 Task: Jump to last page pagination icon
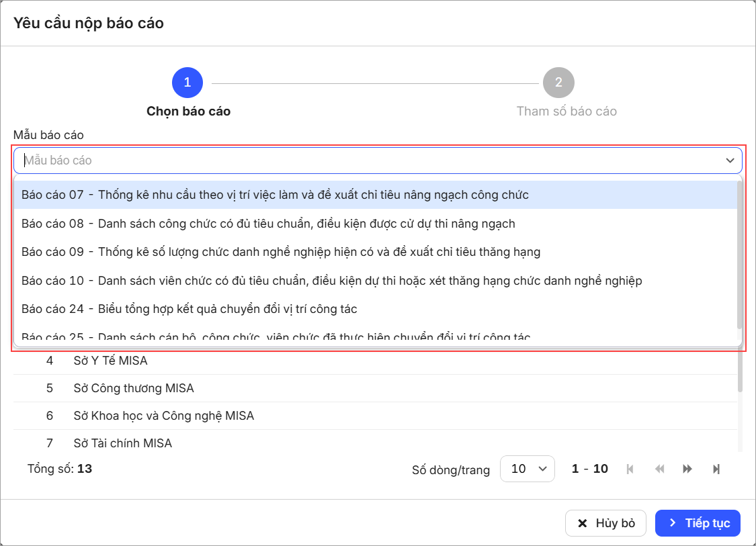(x=716, y=469)
